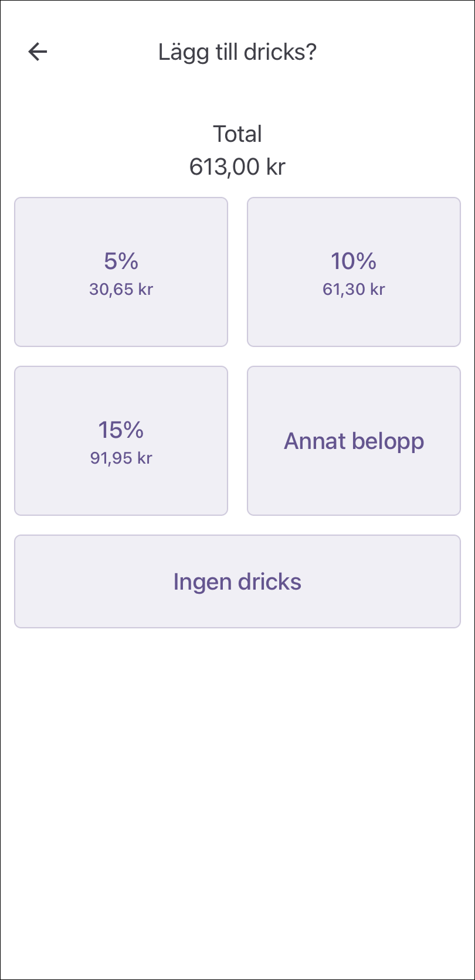Click the 10% percentage label
Screen dimensions: 475x980
(354, 261)
